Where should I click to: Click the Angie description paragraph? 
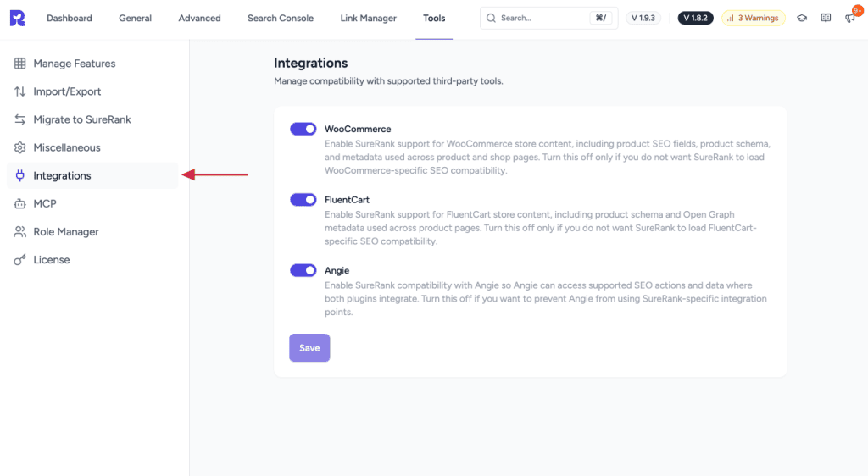546,298
